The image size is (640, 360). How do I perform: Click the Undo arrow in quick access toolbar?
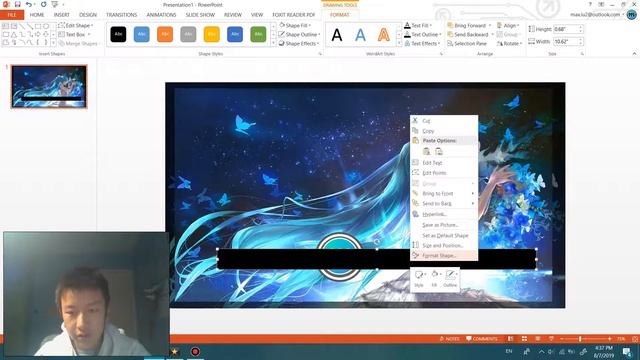[29, 4]
